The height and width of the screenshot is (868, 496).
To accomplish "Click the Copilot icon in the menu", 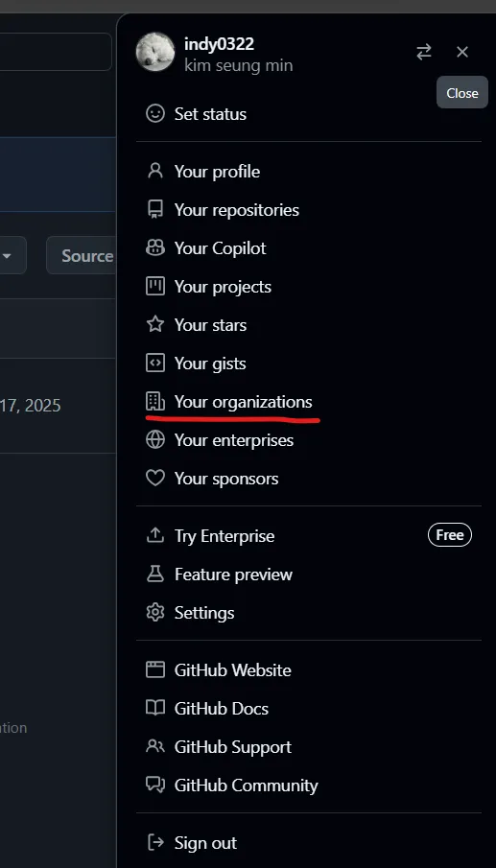I will (155, 248).
